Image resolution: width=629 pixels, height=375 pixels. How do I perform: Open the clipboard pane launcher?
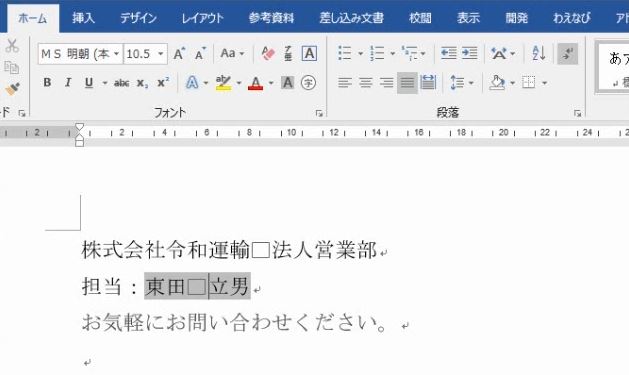[22, 114]
